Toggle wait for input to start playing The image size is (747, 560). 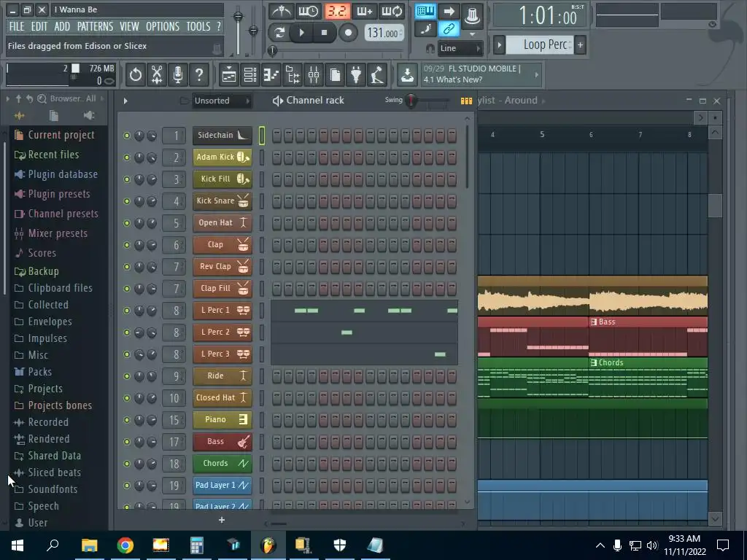click(x=309, y=11)
